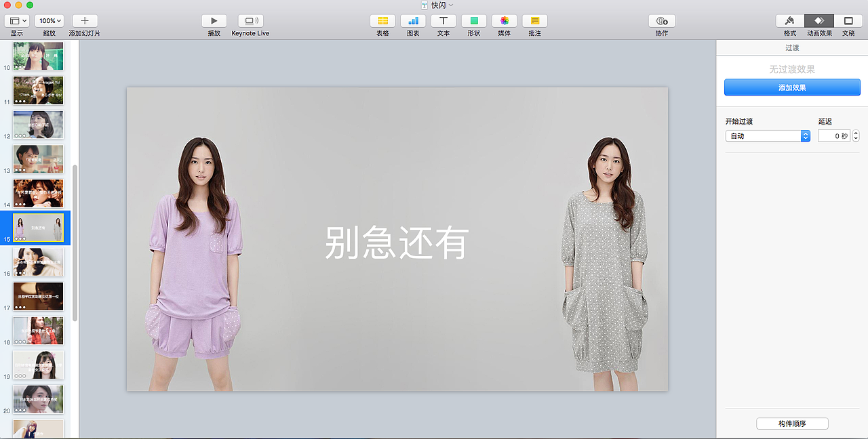Open the 文稿 document settings panel
The width and height of the screenshot is (868, 439).
tap(848, 21)
